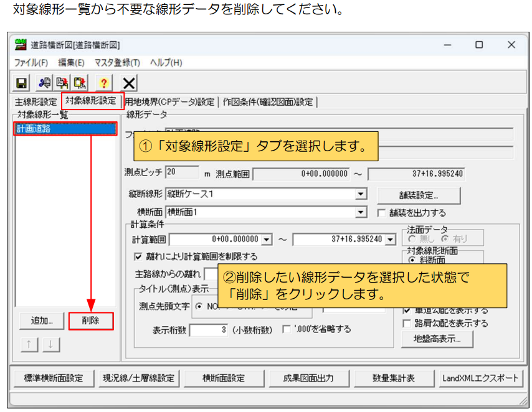The image size is (532, 412).
Task: Open help with the question mark icon
Action: [x=103, y=83]
